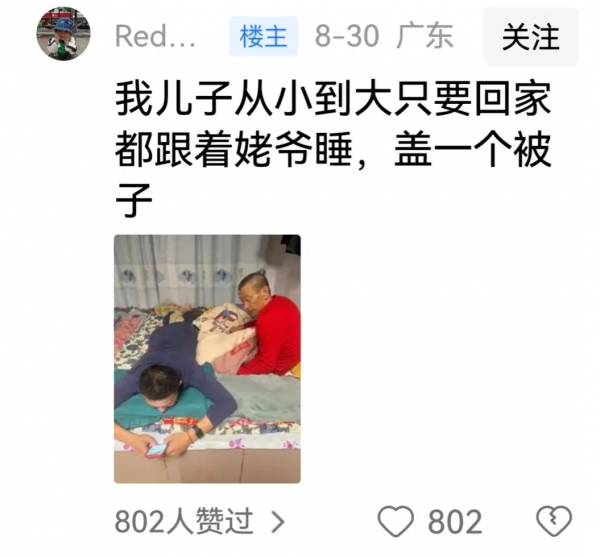This screenshot has height=557, width=600.
Task: Tap the 广东 location label
Action: 425,36
